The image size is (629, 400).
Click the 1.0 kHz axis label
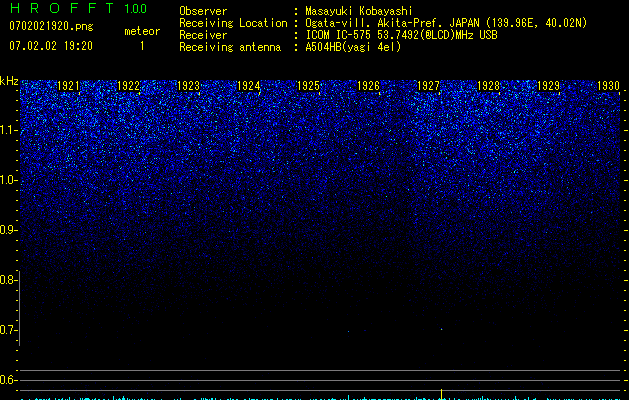click(8, 180)
